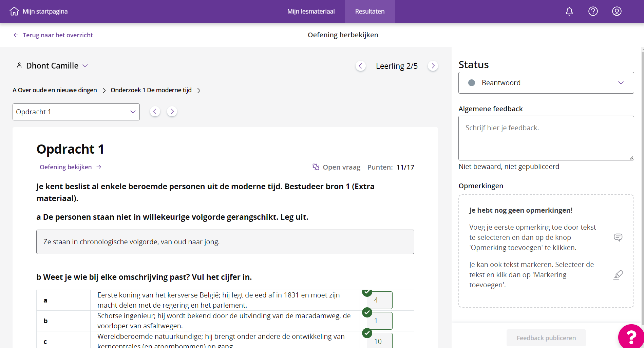Click the Open vraag puzzle icon
Image resolution: width=644 pixels, height=348 pixels.
[x=316, y=167]
